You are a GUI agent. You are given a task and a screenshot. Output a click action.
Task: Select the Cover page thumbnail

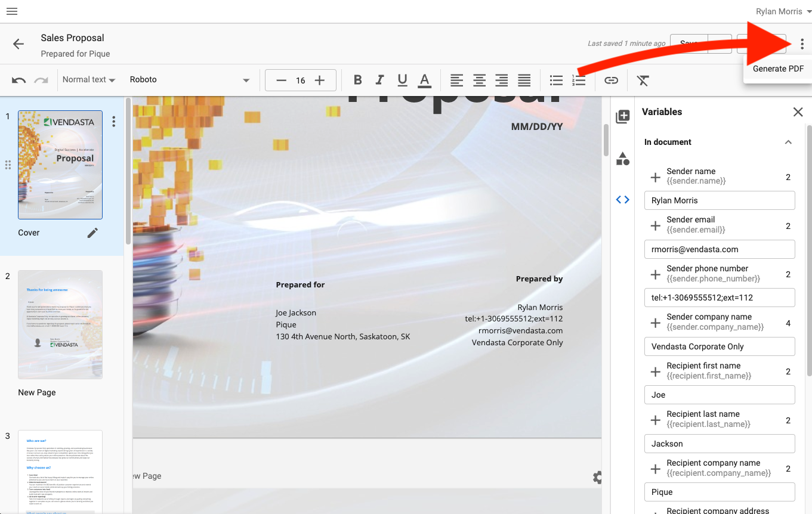pyautogui.click(x=60, y=165)
